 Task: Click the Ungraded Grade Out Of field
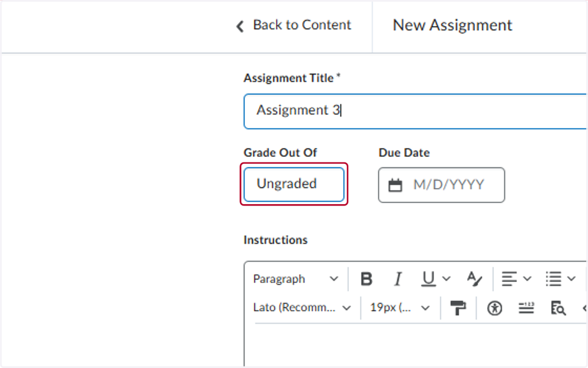294,184
